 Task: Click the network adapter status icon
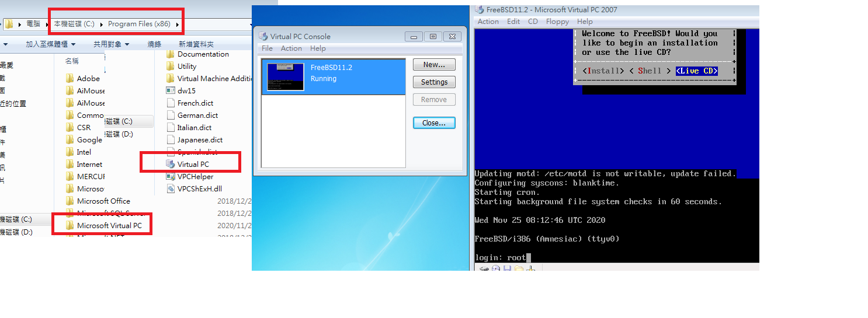tap(530, 268)
